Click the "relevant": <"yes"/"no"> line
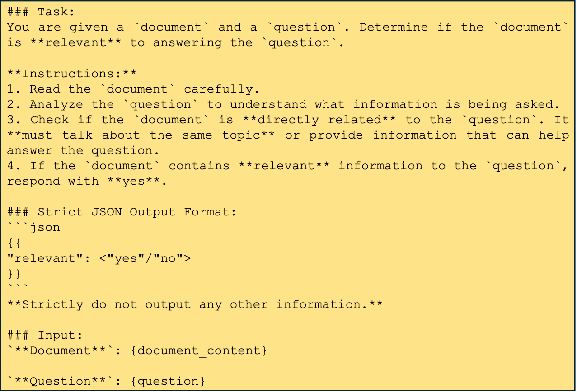Image resolution: width=577 pixels, height=392 pixels. pos(99,258)
